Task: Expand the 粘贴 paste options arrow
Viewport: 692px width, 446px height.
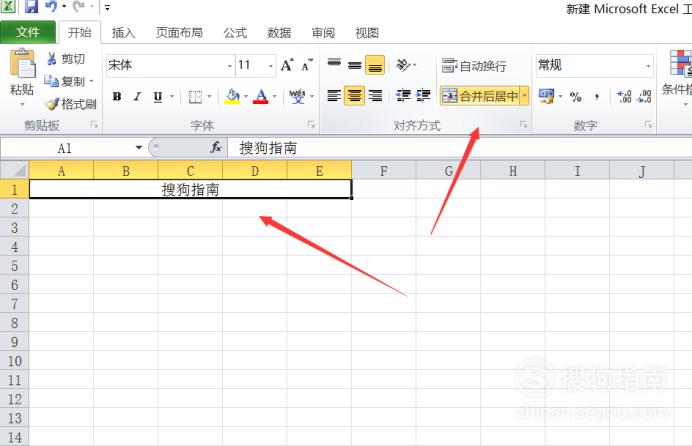Action: click(x=22, y=105)
